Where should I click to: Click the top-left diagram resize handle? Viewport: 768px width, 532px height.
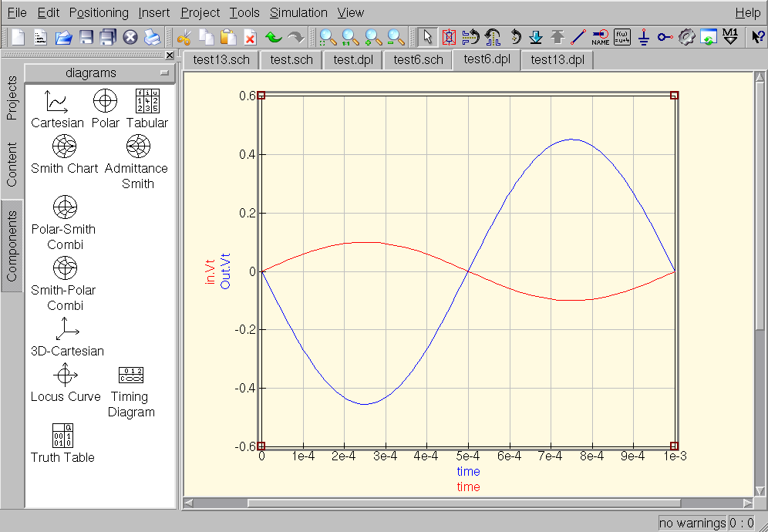click(261, 96)
